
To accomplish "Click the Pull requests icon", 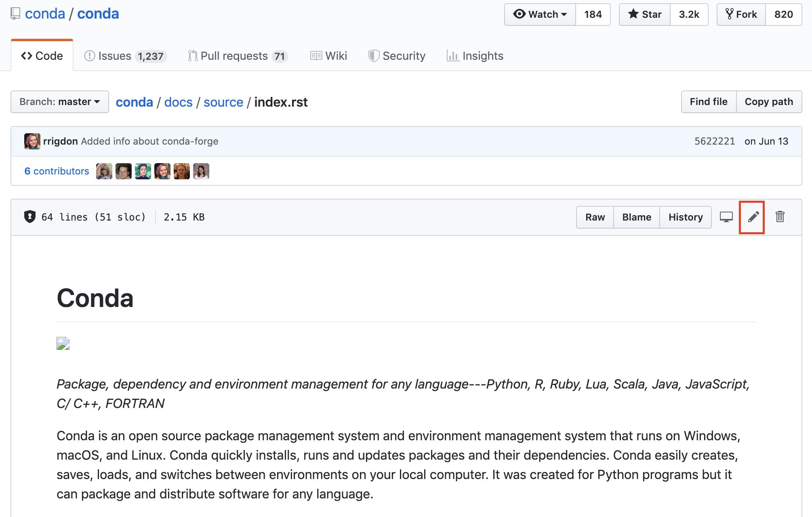I will click(193, 56).
